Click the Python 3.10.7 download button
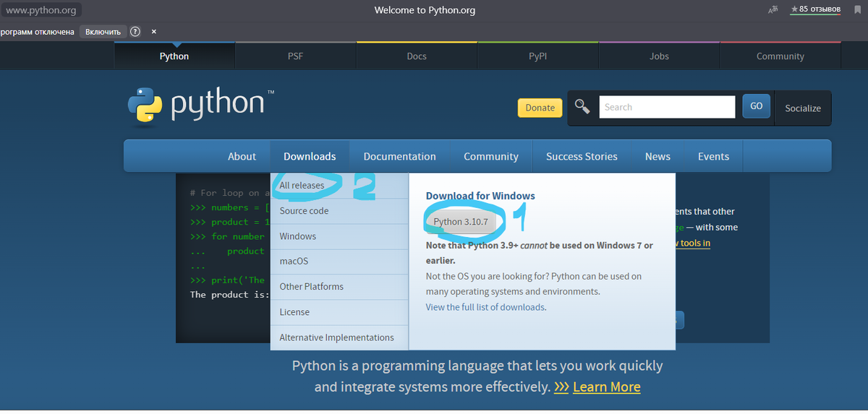This screenshot has width=868, height=414. click(461, 222)
